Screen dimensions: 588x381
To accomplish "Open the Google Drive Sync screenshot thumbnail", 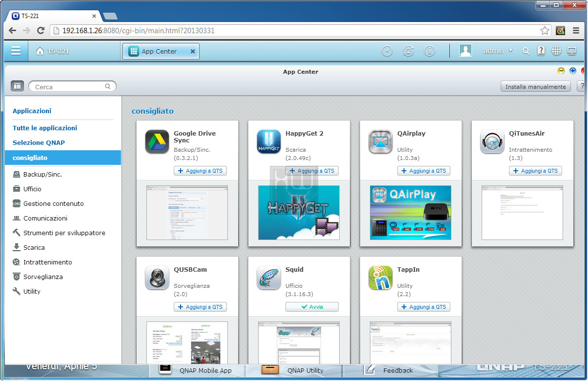I will 187,212.
